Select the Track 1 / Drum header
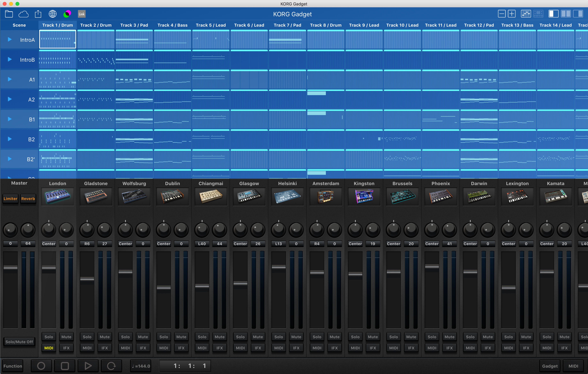588x374 pixels. [x=58, y=25]
